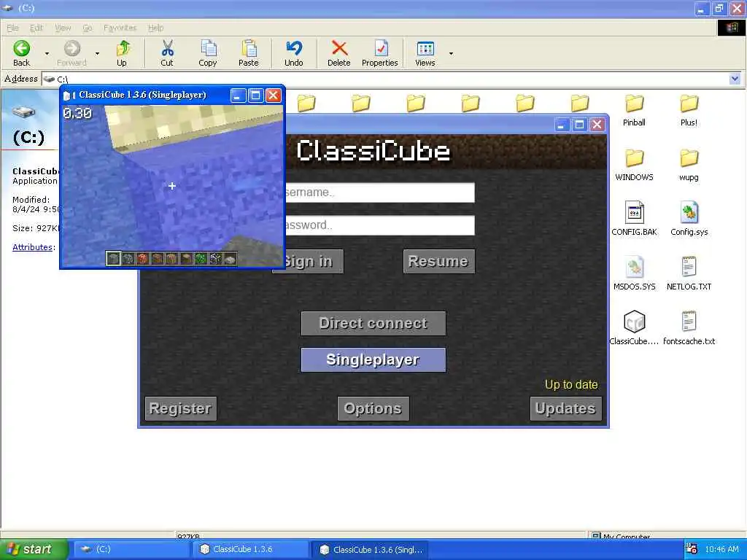Select the wupg folder

point(689,165)
